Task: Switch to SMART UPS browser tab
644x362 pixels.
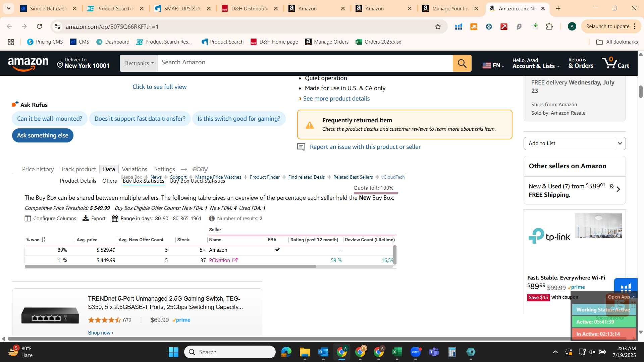Action: pos(183,8)
